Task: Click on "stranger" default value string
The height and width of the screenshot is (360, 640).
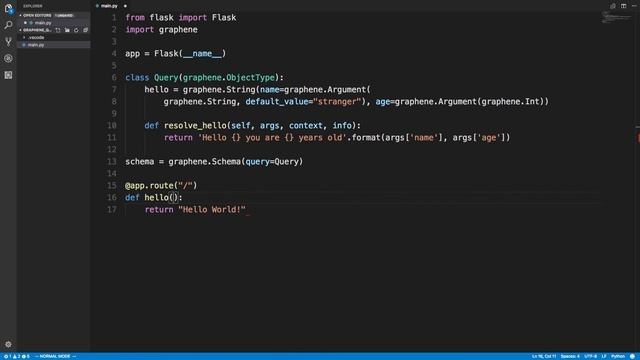Action: click(x=337, y=102)
